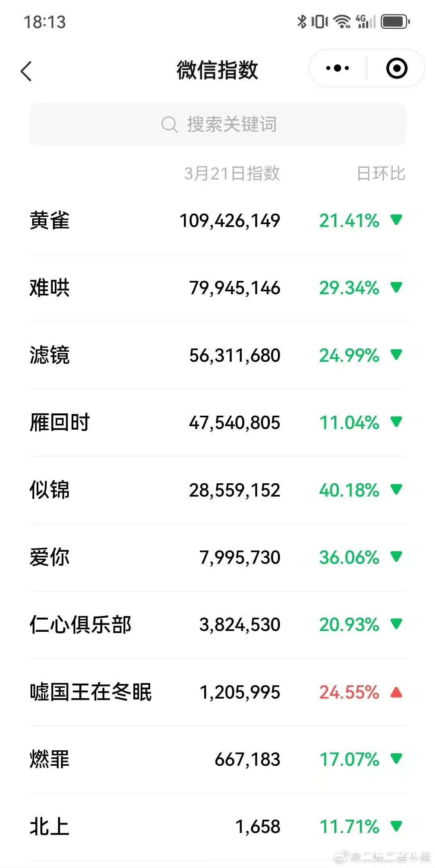Tap the Bluetooth status icon
Image resolution: width=435 pixels, height=868 pixels.
coord(301,21)
